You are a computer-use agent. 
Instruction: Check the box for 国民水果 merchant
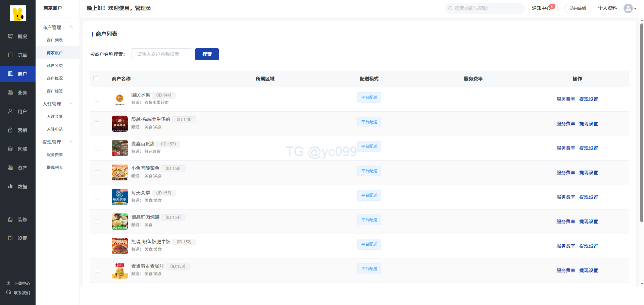(97, 99)
